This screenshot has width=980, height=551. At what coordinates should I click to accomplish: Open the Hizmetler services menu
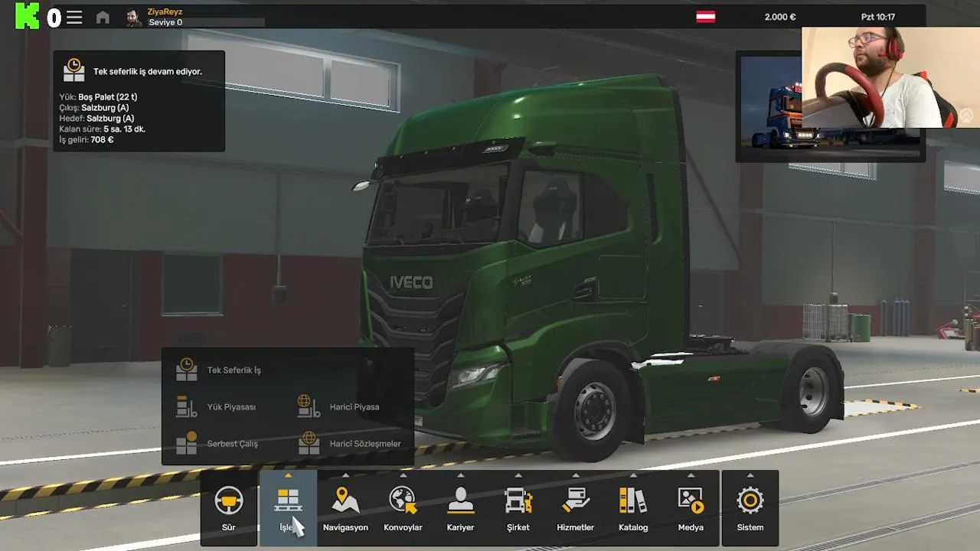coord(576,509)
